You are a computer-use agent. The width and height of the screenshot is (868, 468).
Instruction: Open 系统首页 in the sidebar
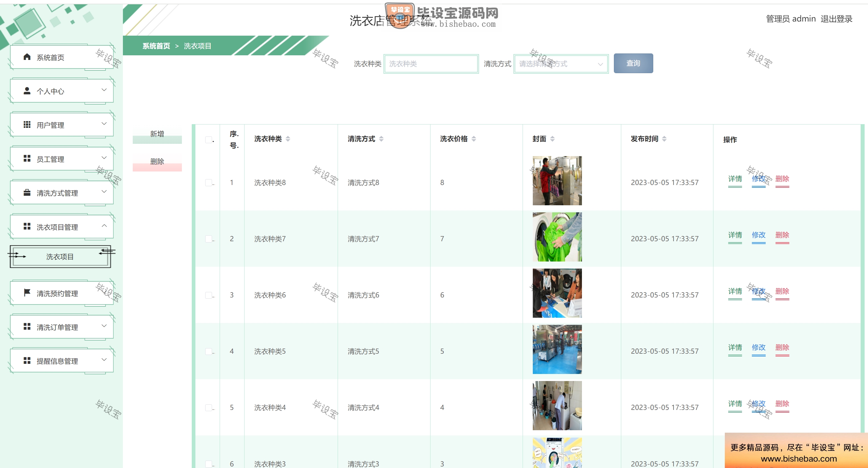point(62,57)
